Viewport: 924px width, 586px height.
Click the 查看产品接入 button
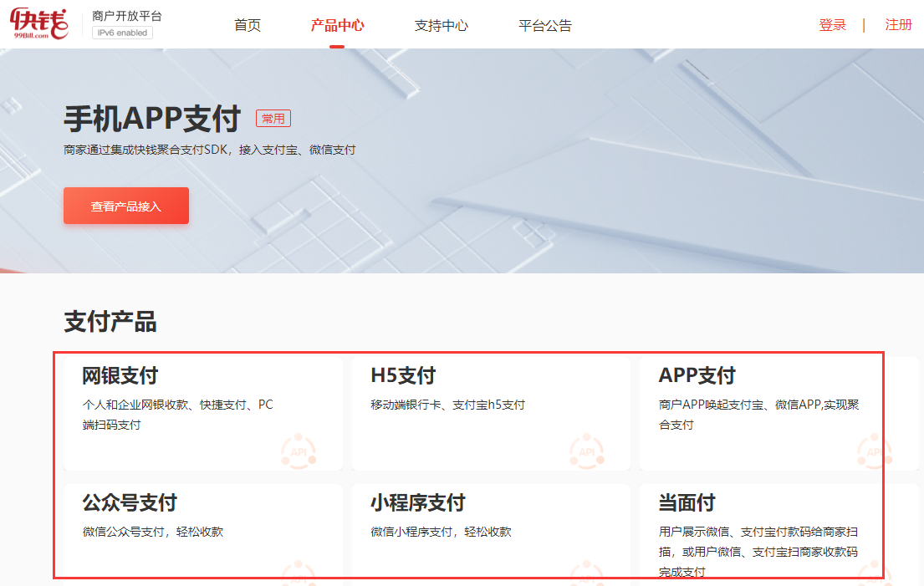point(126,206)
